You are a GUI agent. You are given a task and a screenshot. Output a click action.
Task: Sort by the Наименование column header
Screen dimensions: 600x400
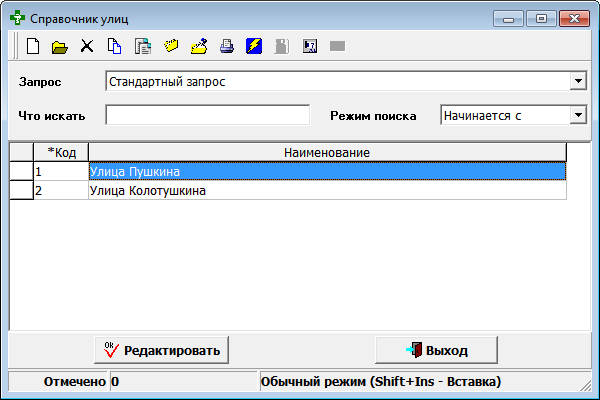pyautogui.click(x=327, y=152)
